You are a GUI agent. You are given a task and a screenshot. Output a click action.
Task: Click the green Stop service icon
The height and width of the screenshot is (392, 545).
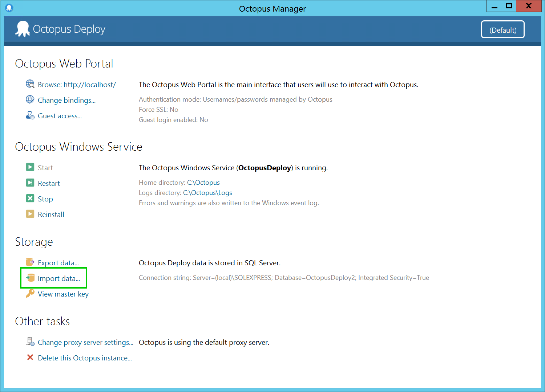30,199
